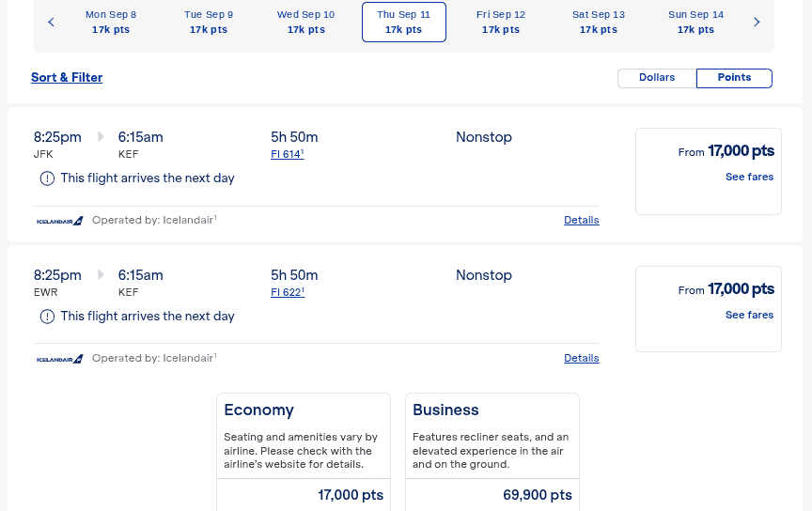Open flight number FI 622 link
This screenshot has width=812, height=511.
287,292
